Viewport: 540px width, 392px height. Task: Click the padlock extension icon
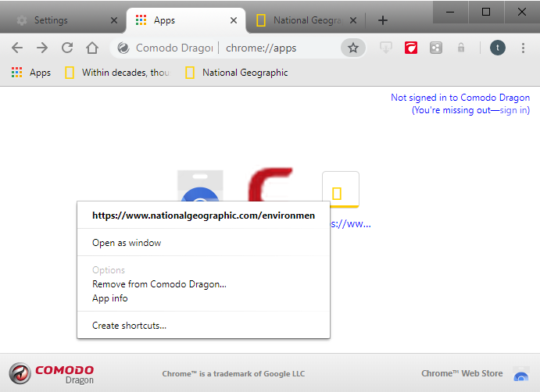point(461,48)
